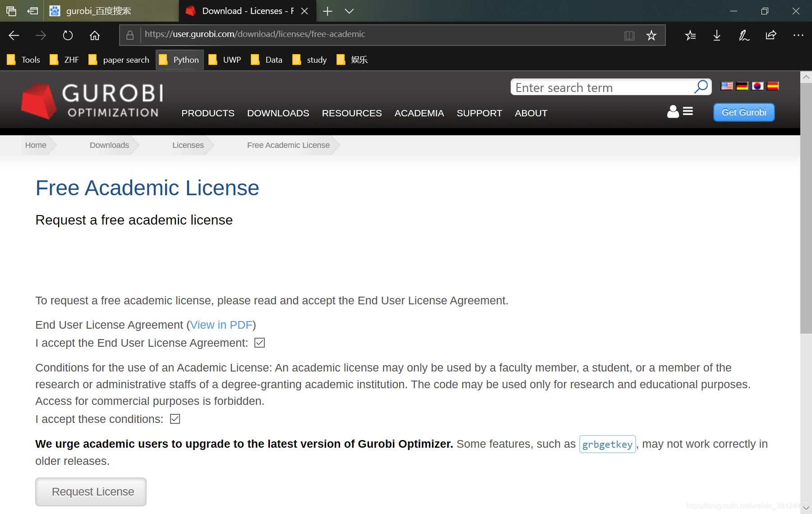Click the scrollbar up arrow
The width and height of the screenshot is (812, 514).
pyautogui.click(x=806, y=77)
